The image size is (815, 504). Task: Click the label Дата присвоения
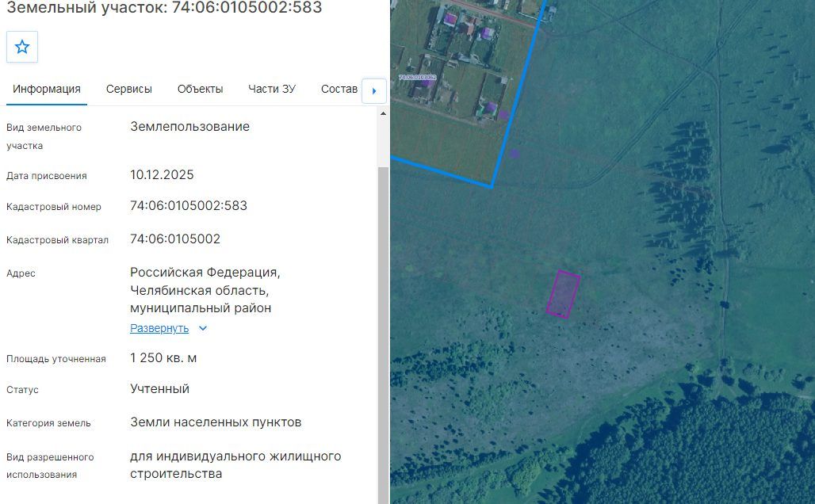coord(47,176)
